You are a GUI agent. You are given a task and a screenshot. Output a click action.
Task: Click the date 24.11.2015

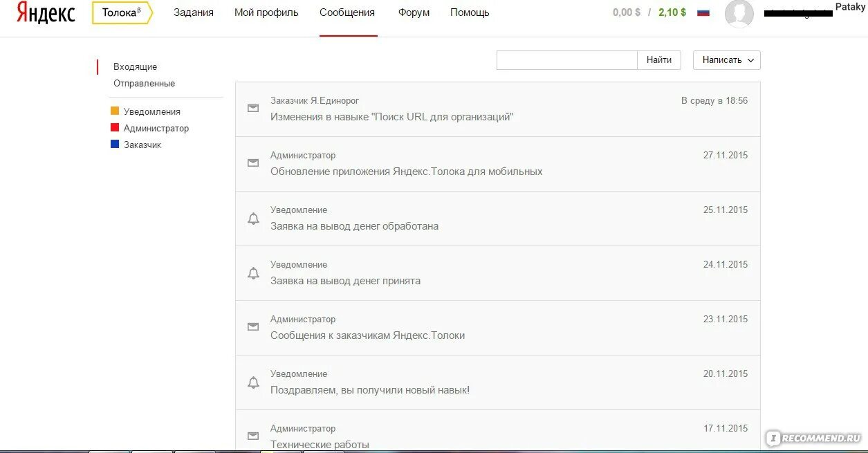(726, 265)
